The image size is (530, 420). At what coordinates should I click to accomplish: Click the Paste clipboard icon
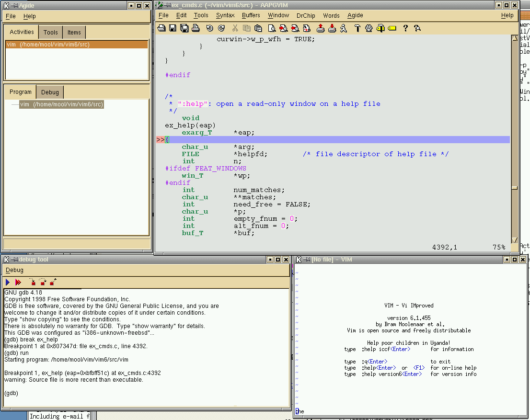(x=258, y=28)
